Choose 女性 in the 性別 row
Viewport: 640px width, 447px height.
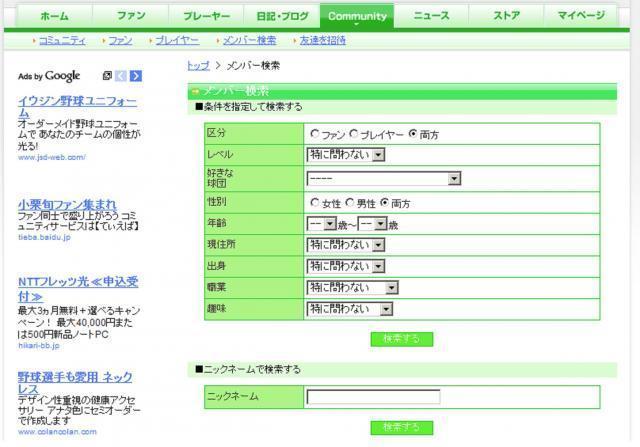tap(315, 203)
